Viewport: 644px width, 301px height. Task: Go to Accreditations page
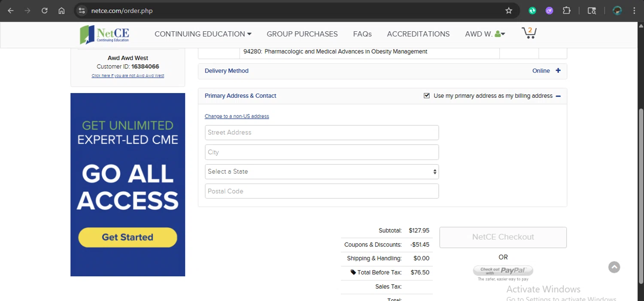418,34
